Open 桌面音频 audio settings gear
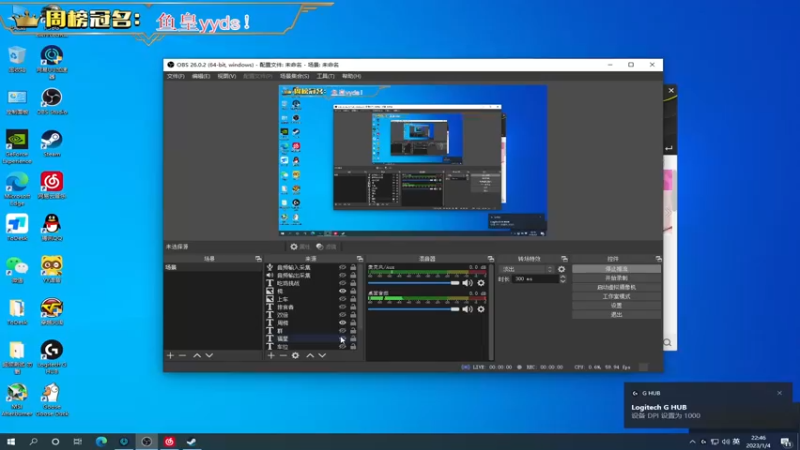The width and height of the screenshot is (800, 450). pos(481,309)
